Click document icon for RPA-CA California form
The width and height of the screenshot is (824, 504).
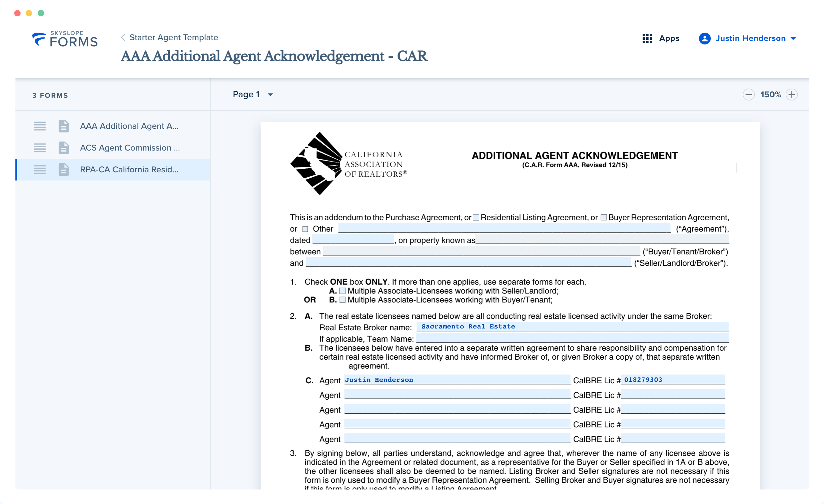coord(63,170)
